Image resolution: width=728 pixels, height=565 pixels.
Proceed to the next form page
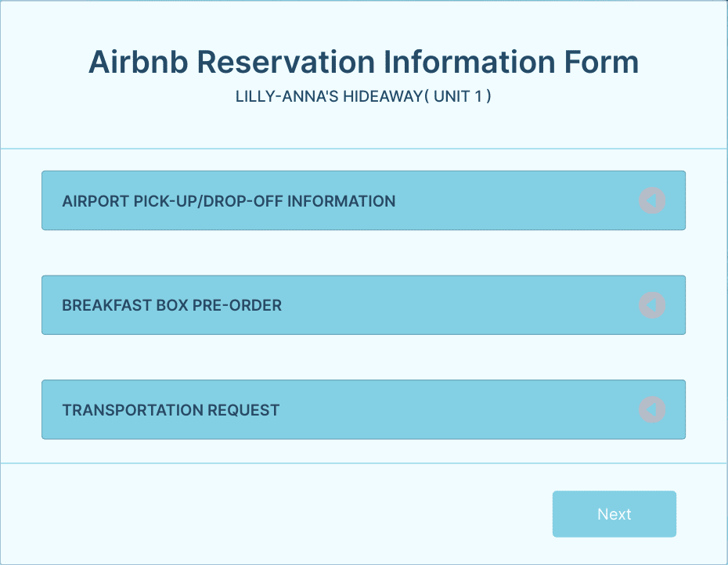click(614, 514)
